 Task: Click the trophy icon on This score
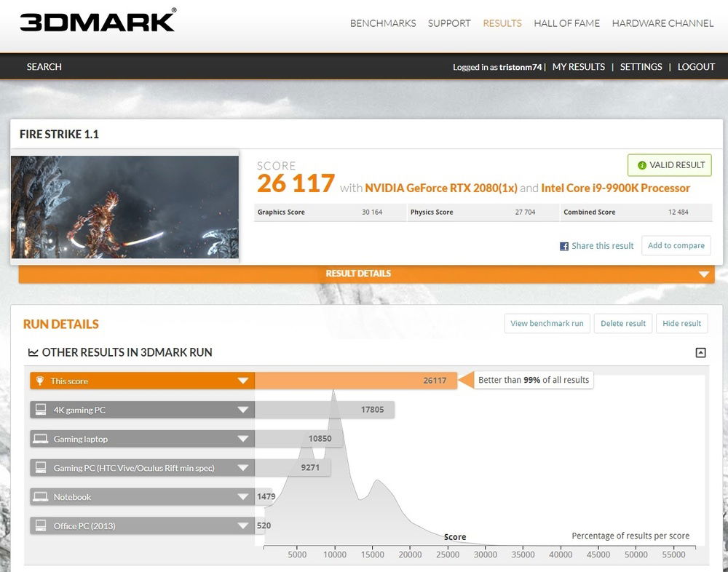[x=40, y=381]
